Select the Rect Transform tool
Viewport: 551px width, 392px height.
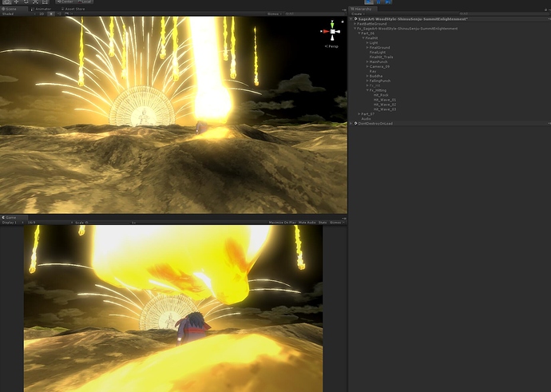click(45, 2)
